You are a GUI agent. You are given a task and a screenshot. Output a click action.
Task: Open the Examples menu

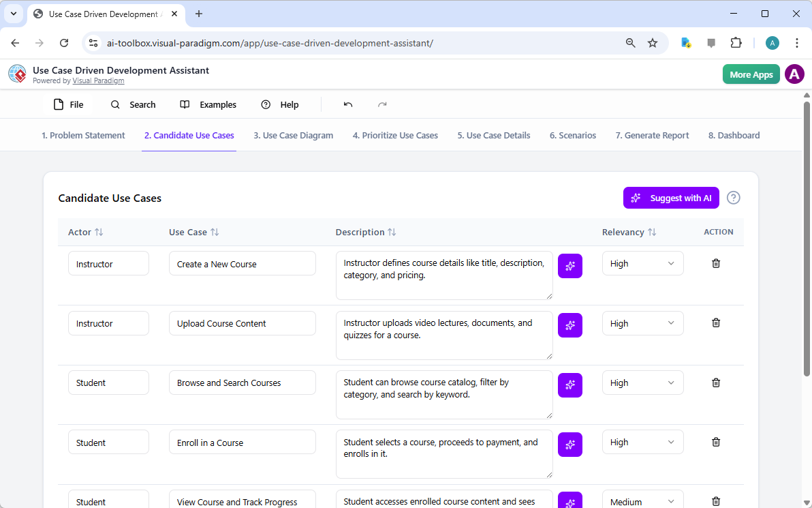pos(208,104)
